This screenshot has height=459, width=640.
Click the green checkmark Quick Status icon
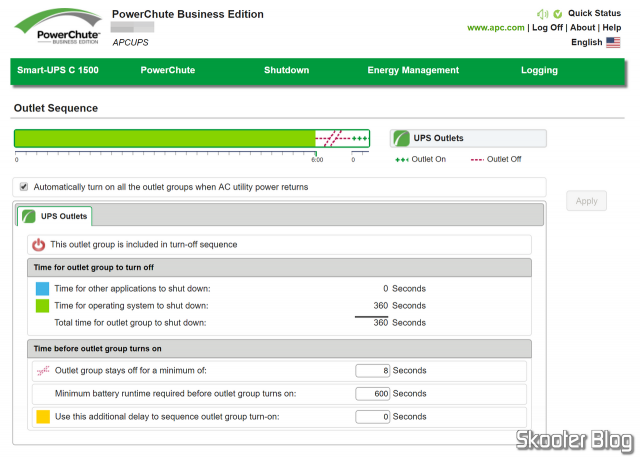click(558, 14)
